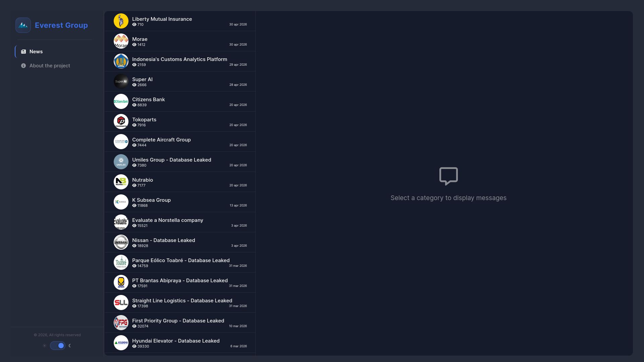
Task: Click the Super AI logo avatar
Action: [x=121, y=81]
